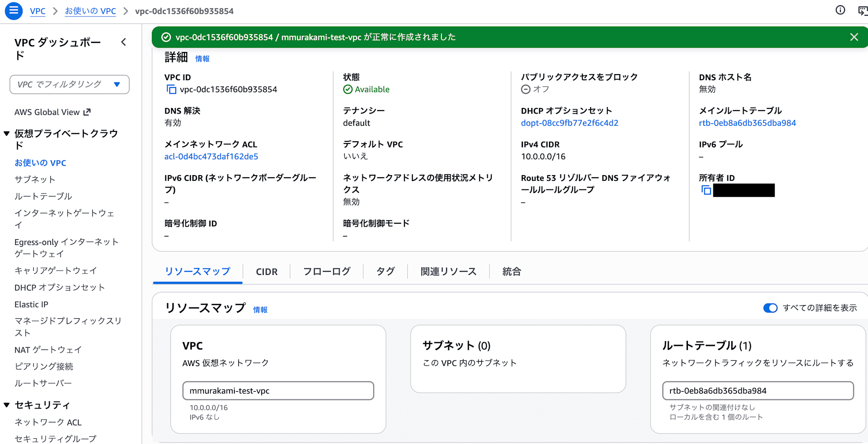Open Elastic IP in sidebar
This screenshot has height=444, width=868.
point(31,304)
